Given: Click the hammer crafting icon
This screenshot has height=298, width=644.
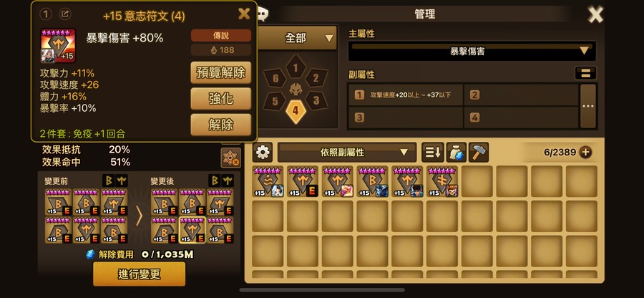Looking at the screenshot, I should point(479,153).
